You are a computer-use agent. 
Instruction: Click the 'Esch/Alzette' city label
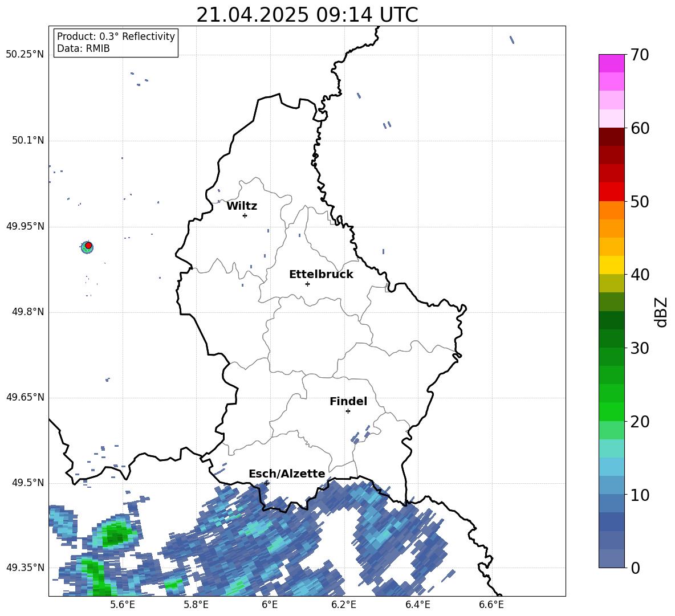287,474
